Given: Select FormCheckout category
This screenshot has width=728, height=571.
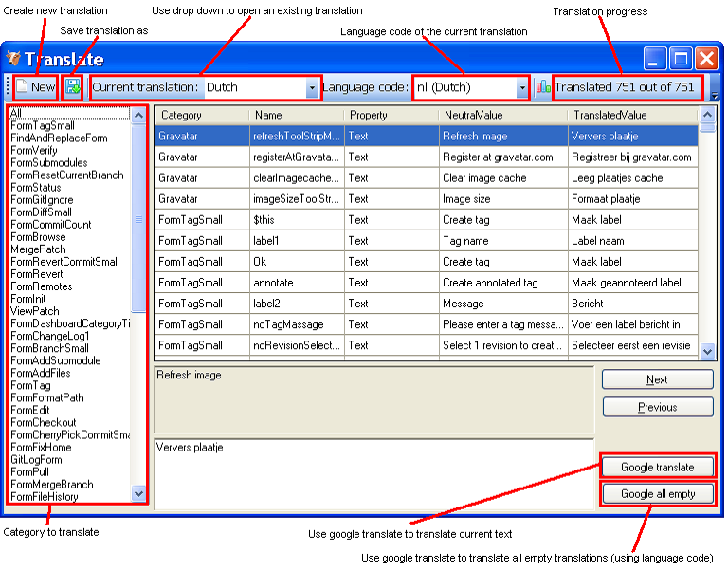Looking at the screenshot, I should tap(69, 423).
